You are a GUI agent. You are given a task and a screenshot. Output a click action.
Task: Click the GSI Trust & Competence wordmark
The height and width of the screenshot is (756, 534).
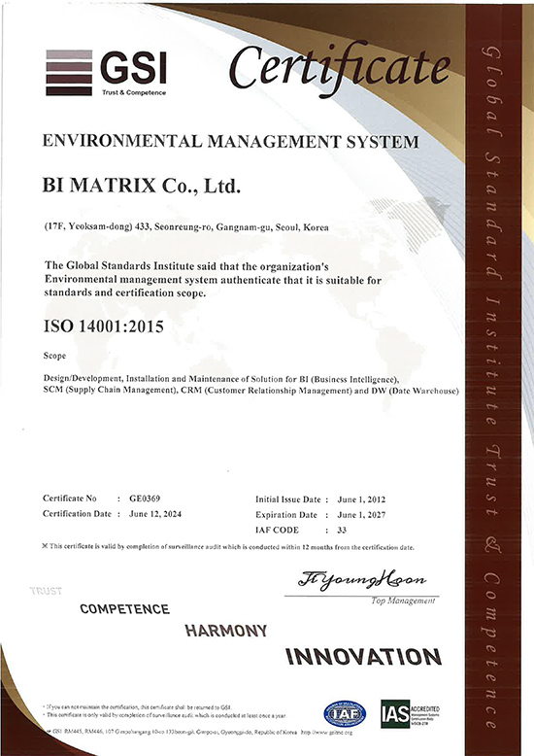point(134,73)
